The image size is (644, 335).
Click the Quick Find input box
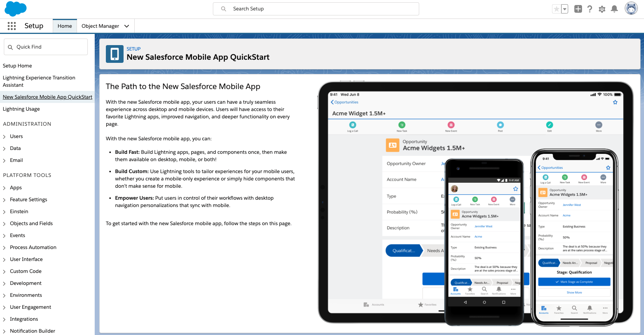coord(46,47)
